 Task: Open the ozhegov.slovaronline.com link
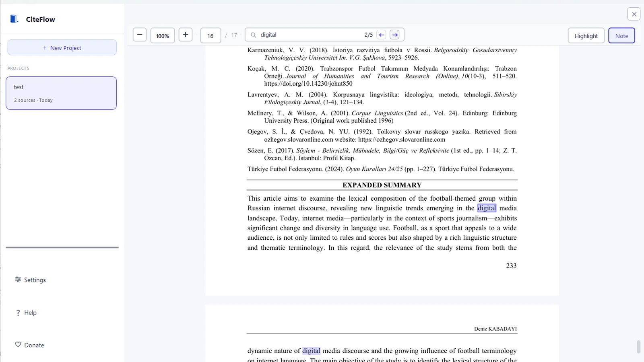401,139
